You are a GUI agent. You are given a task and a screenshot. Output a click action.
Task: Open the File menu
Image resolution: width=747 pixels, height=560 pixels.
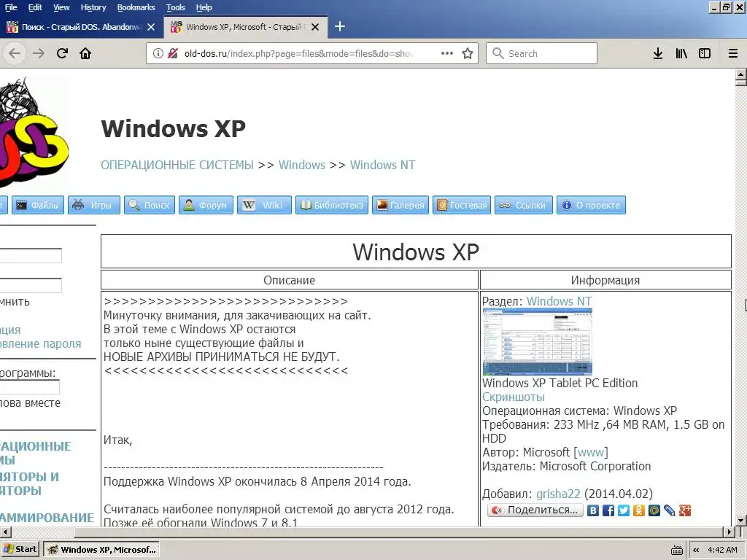pyautogui.click(x=11, y=7)
